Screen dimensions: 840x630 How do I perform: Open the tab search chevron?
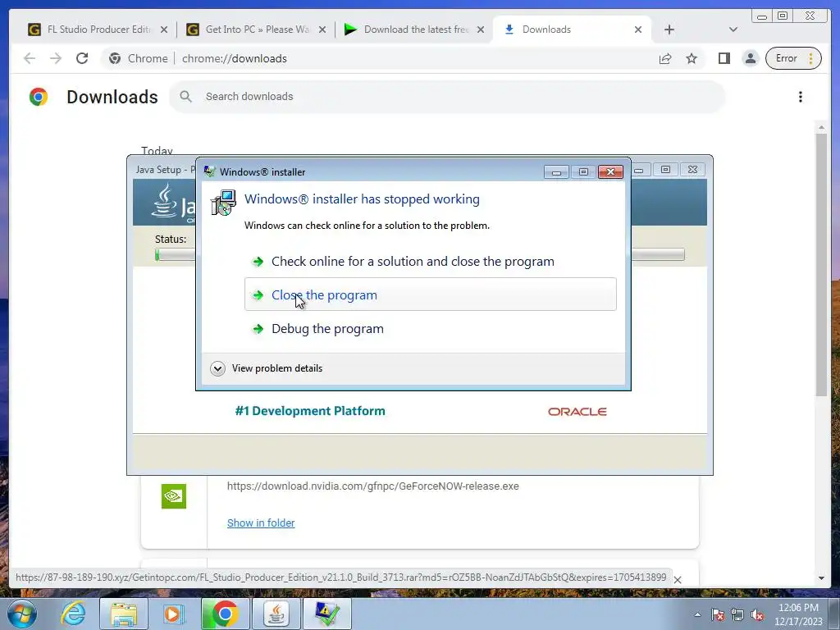click(x=733, y=30)
